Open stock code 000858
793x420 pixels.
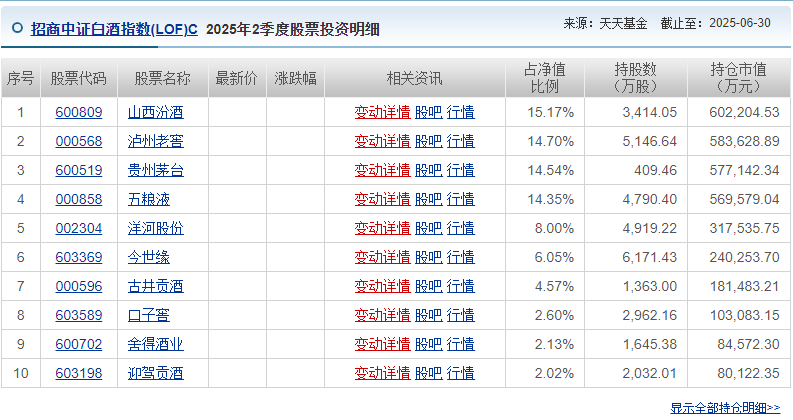[x=79, y=199]
